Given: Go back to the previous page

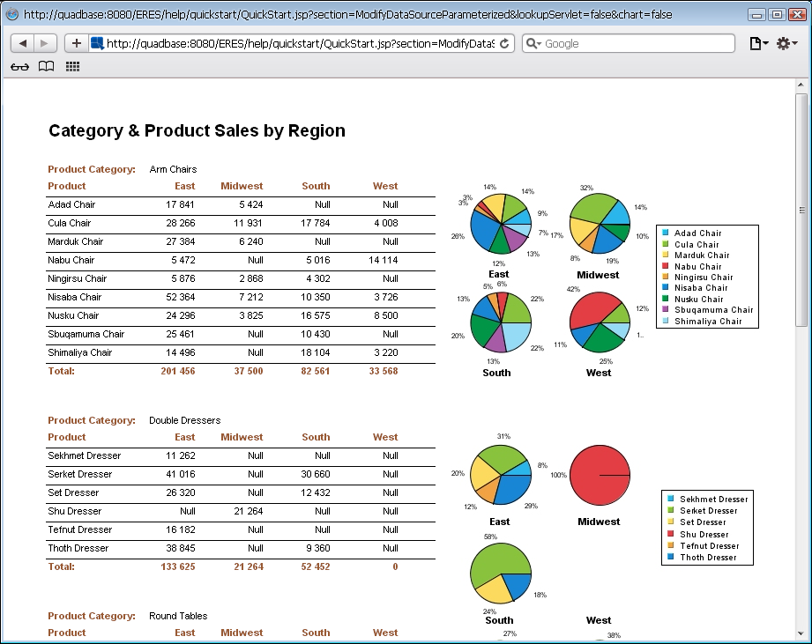Looking at the screenshot, I should point(22,43).
